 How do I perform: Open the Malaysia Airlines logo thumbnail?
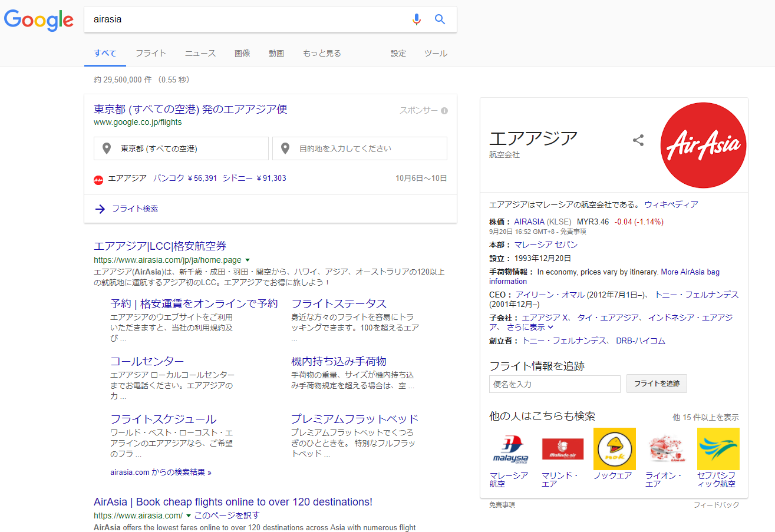coord(510,449)
